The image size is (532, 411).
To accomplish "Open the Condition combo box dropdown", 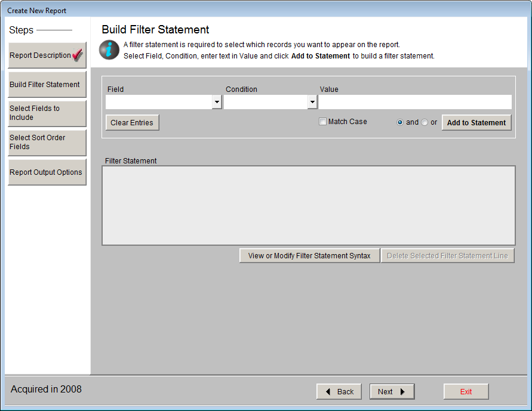I will pyautogui.click(x=312, y=101).
